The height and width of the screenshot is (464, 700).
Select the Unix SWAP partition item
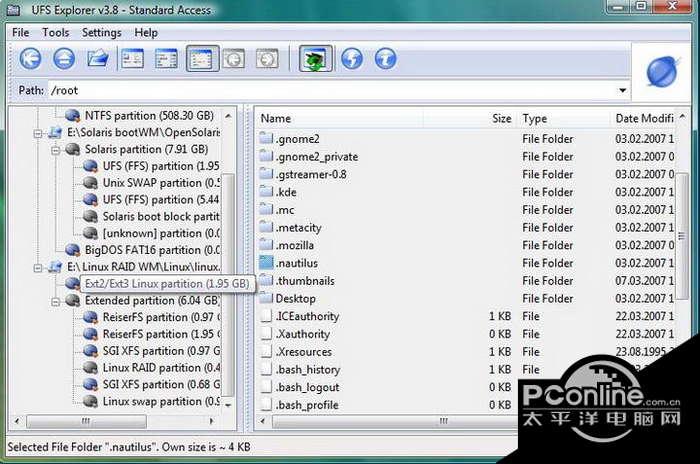click(x=161, y=183)
